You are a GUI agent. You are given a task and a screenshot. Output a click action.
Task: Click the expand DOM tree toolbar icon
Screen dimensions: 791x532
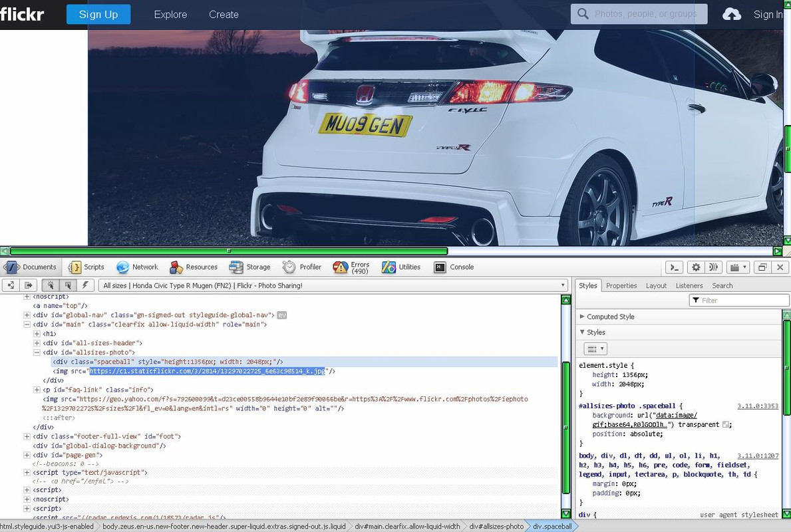[11, 285]
